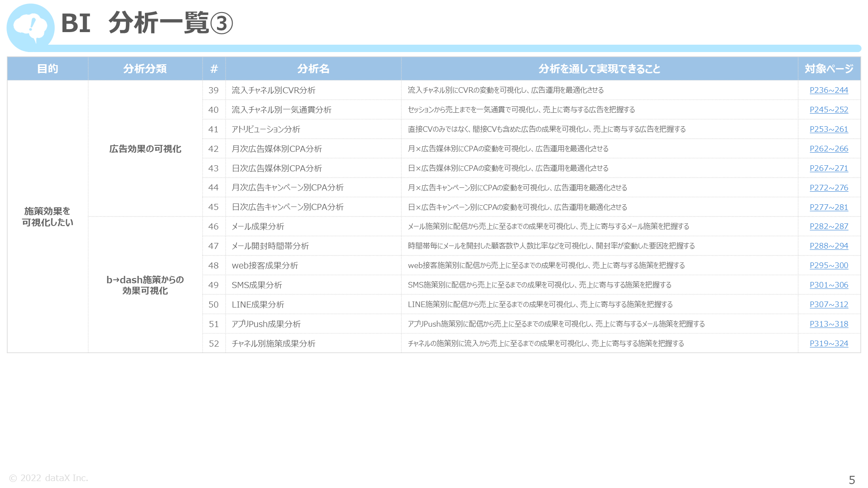Select 日次広告媒体別CPA分析 analysis name

tap(276, 168)
